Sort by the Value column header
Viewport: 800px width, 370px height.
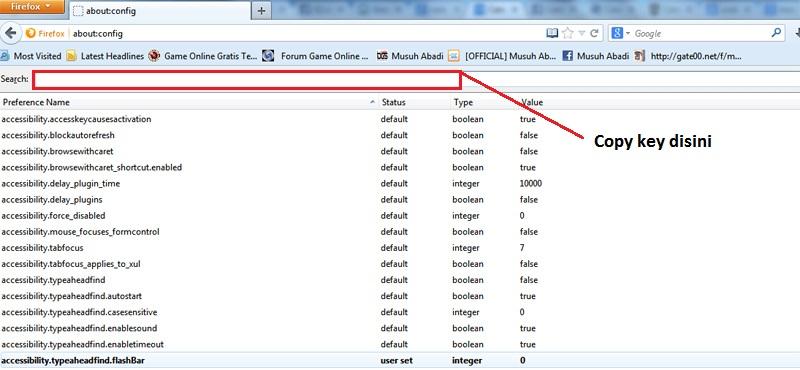tap(659, 102)
